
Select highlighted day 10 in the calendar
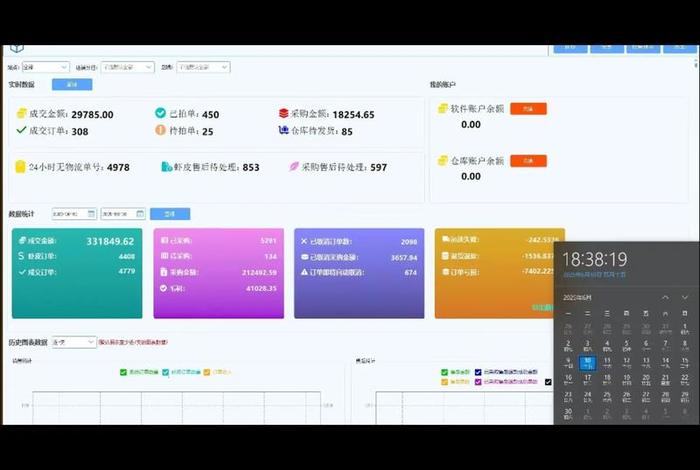pos(588,362)
